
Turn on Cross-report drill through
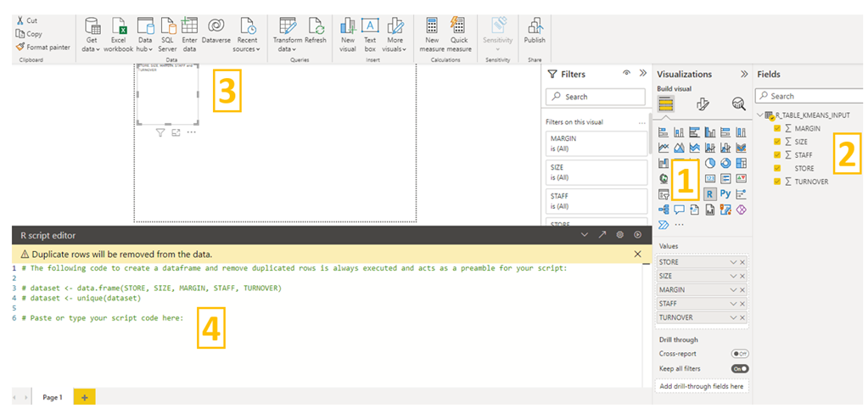740,354
